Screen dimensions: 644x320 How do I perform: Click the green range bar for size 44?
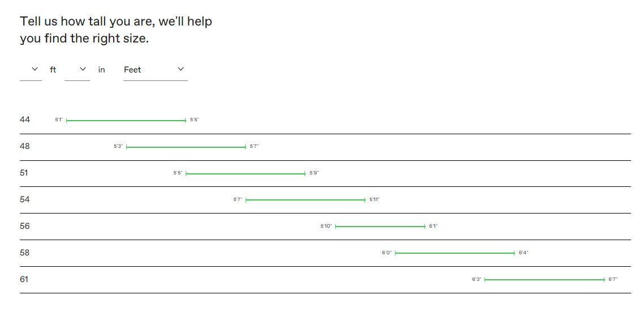coord(126,121)
